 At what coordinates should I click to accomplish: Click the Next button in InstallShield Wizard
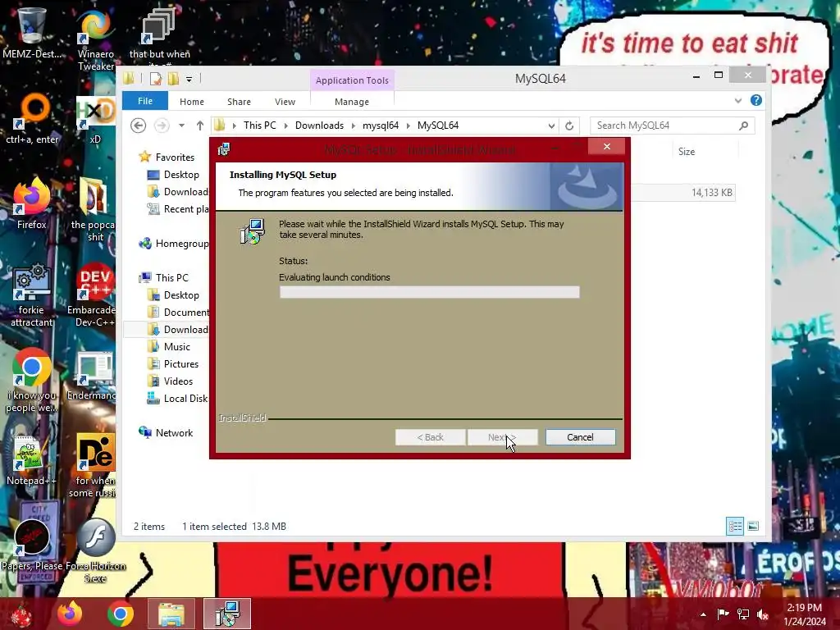[x=502, y=437]
